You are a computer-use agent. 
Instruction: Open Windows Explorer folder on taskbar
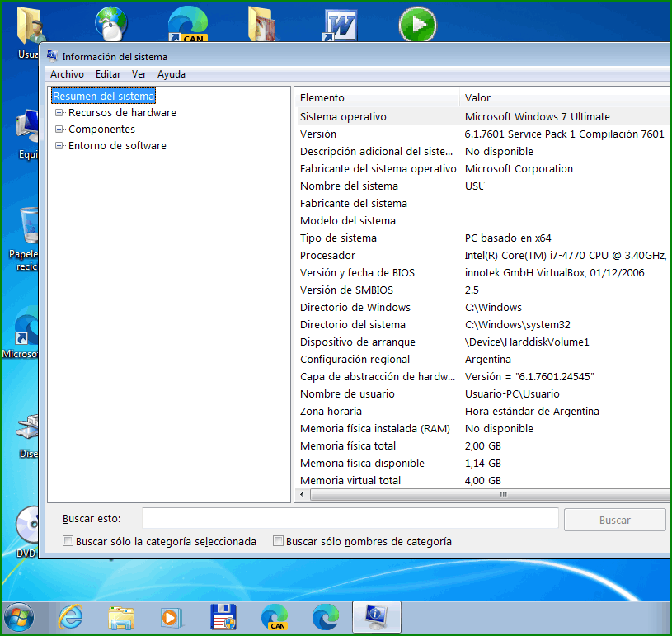pos(121,618)
